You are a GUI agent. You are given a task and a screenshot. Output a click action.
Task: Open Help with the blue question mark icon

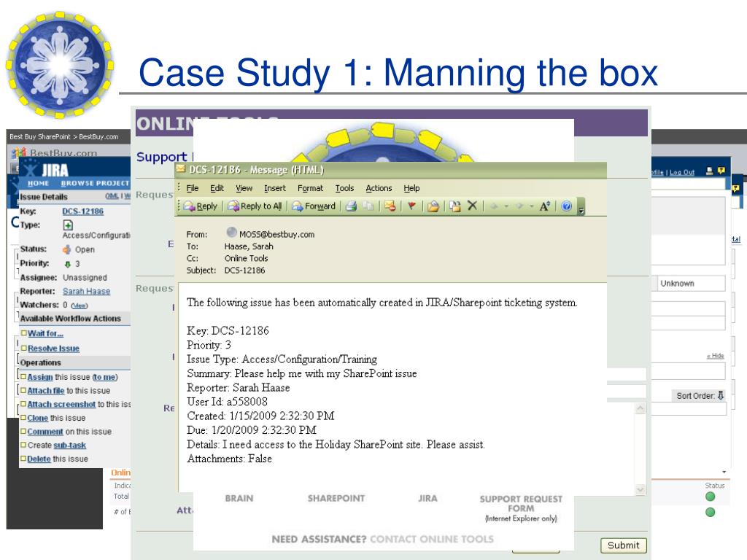click(x=566, y=206)
